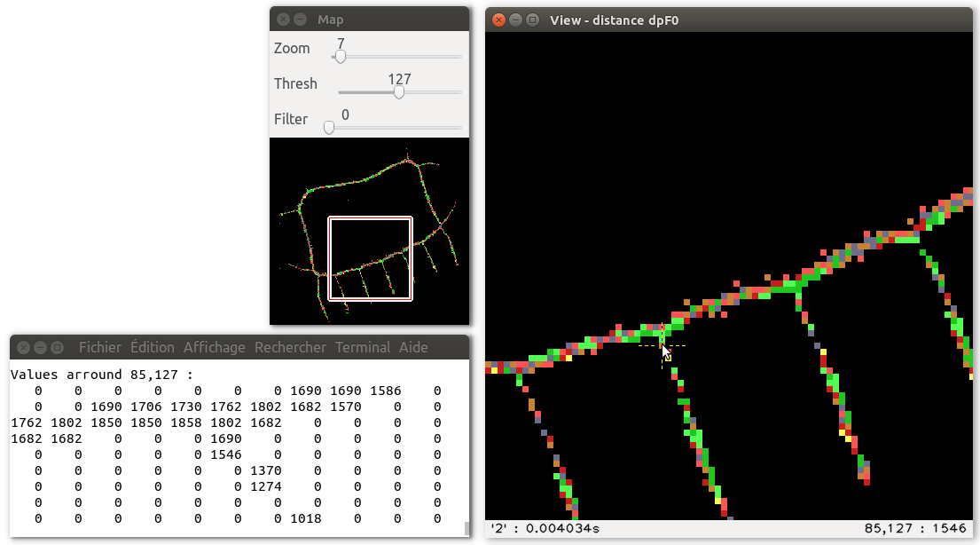Adjust the Thresh slider
Image resolution: width=980 pixels, height=545 pixels.
tap(397, 91)
